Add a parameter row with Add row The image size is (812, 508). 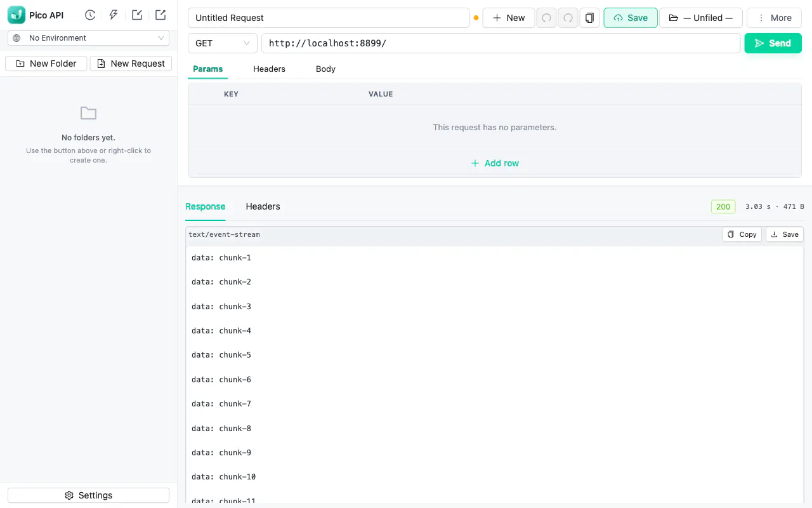tap(495, 163)
